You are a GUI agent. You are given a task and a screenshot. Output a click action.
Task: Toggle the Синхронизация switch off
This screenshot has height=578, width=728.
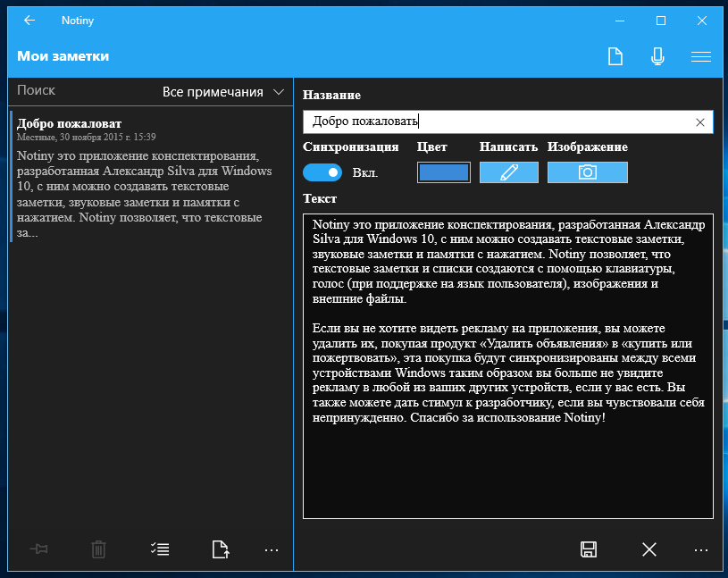tap(322, 172)
